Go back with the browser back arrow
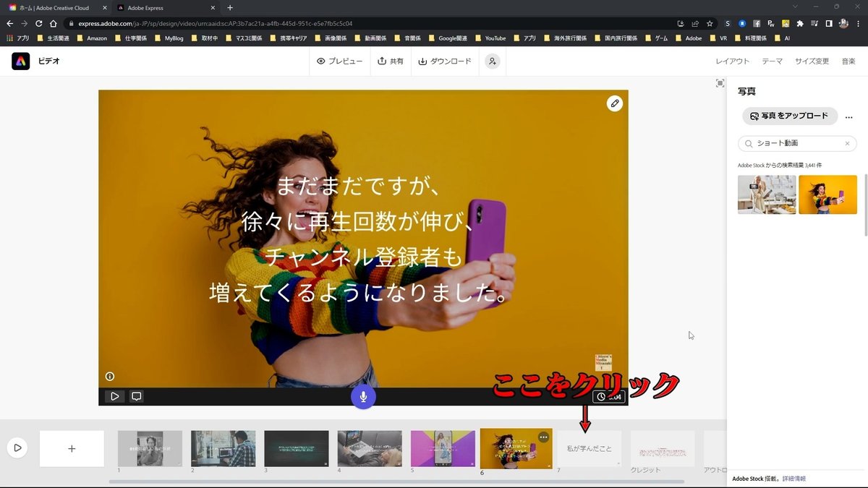 coord(10,23)
